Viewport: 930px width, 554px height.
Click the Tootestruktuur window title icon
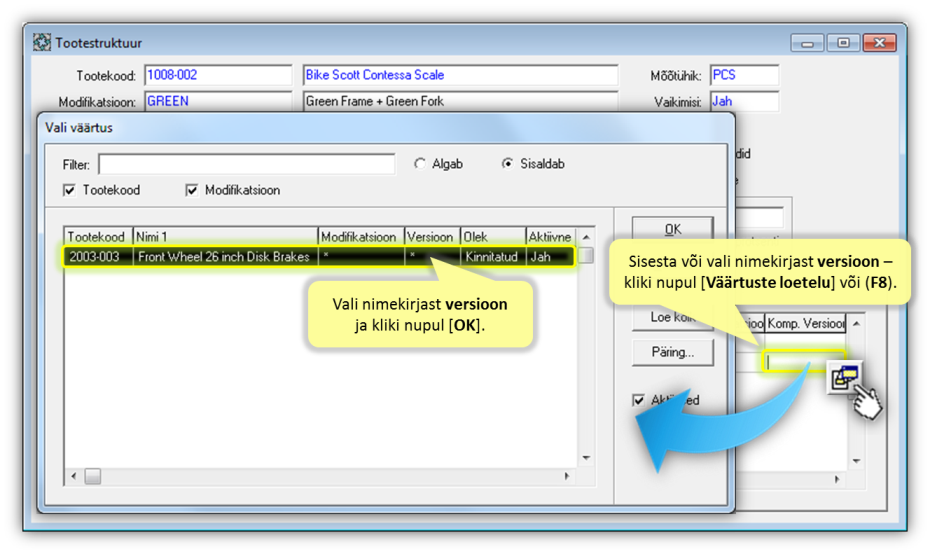pyautogui.click(x=42, y=43)
